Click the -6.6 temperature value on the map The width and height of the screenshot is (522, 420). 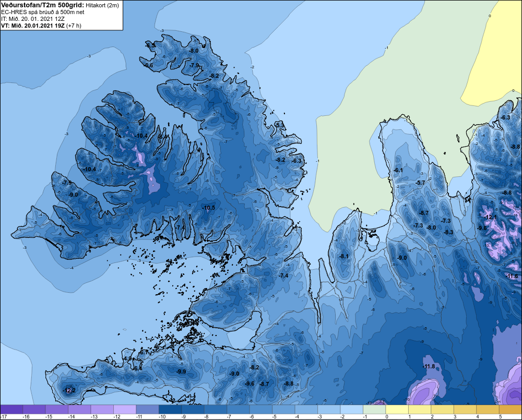(x=148, y=66)
